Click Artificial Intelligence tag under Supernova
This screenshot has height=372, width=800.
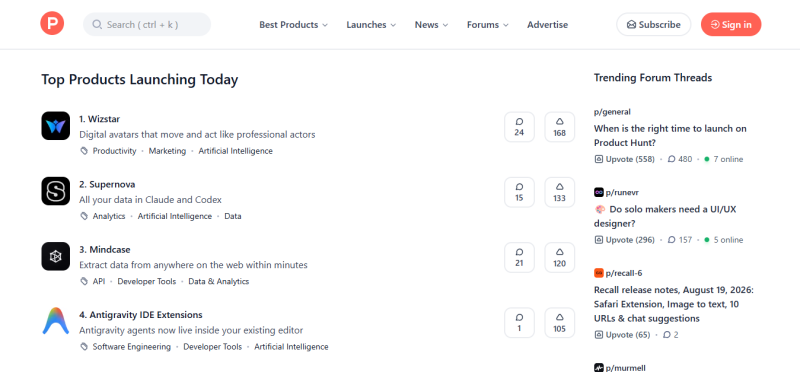174,216
